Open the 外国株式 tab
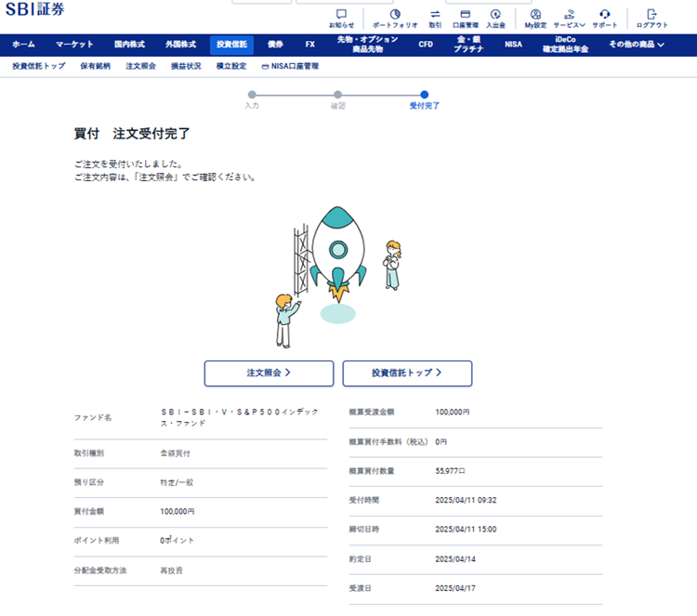Screen dimensions: 697x616 pos(181,45)
